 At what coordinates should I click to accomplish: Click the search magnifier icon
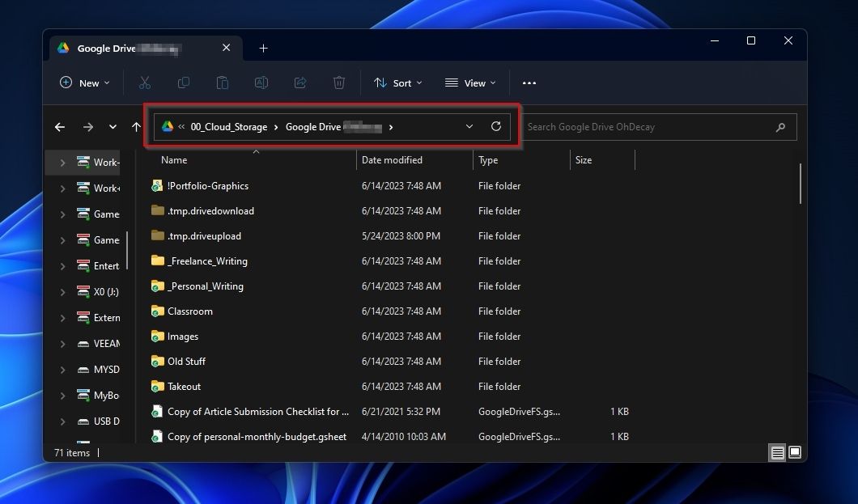pos(780,127)
